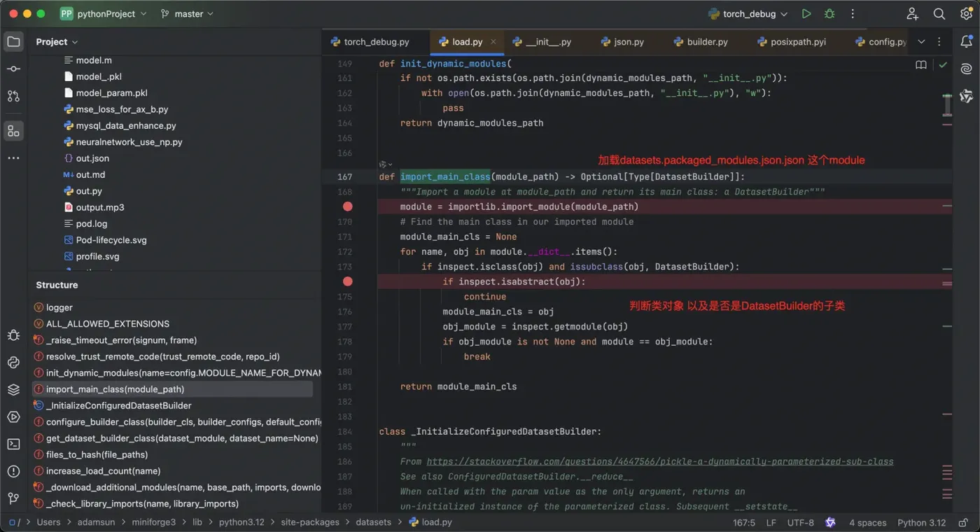The height and width of the screenshot is (532, 980).
Task: Open the editor tabs options menu
Action: point(939,42)
